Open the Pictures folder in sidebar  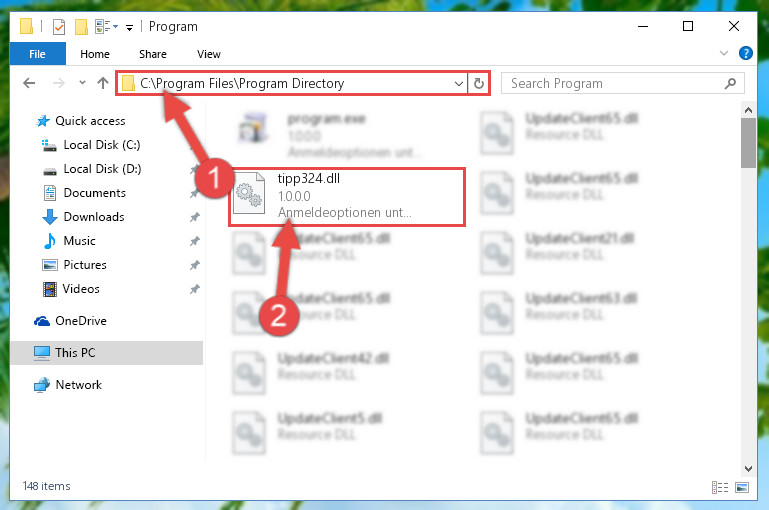pos(75,265)
